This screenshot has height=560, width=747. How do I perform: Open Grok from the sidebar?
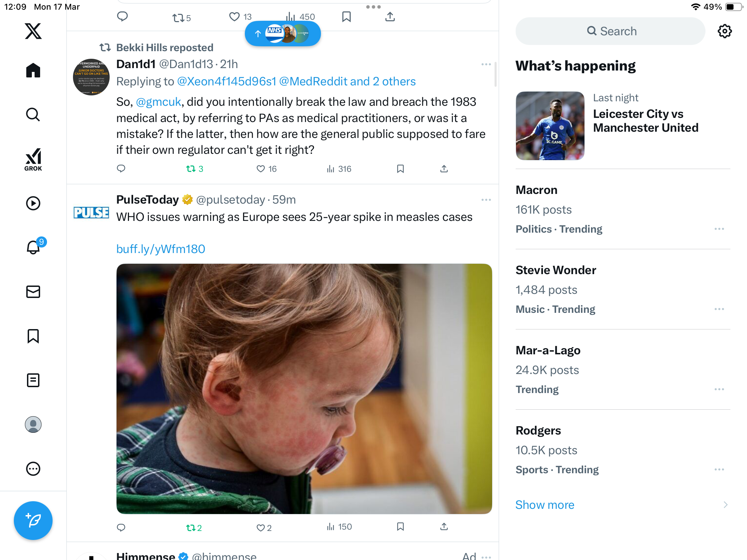pyautogui.click(x=33, y=160)
